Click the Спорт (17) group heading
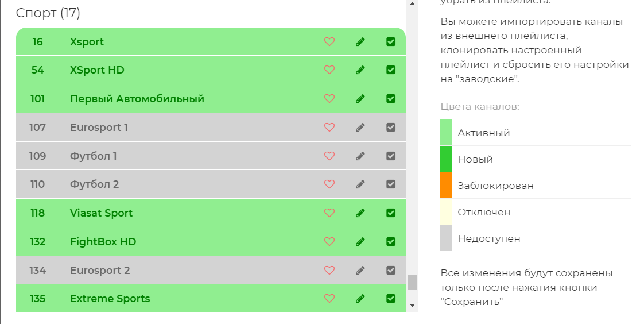This screenshot has width=644, height=324. (x=48, y=13)
